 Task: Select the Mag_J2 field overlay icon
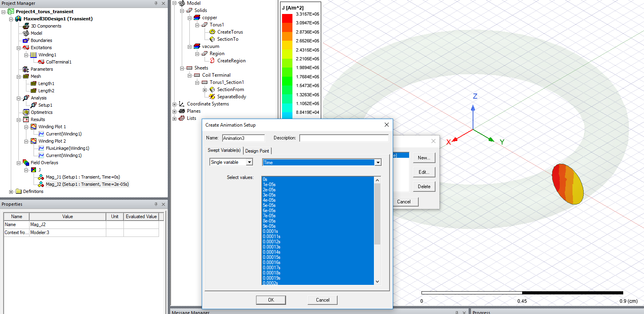click(41, 184)
